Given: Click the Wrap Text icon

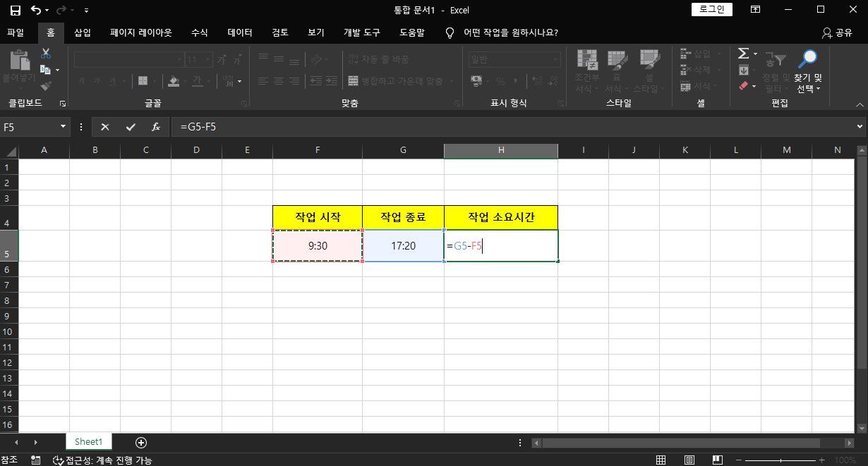Looking at the screenshot, I should click(x=353, y=59).
